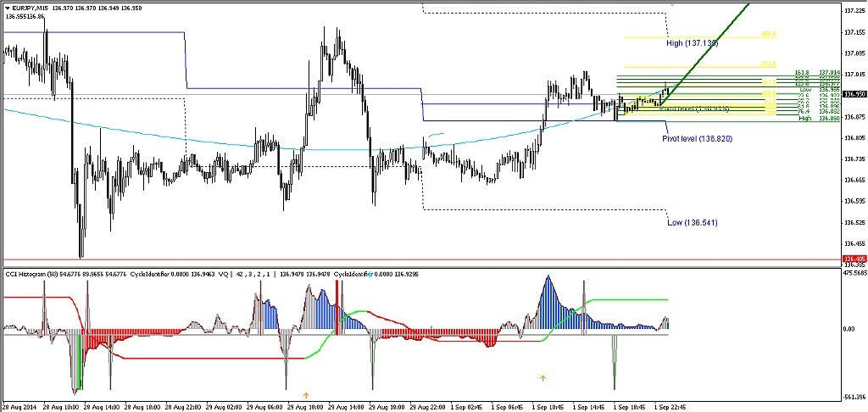Click the 1 Sep 22:45 time label
The height and width of the screenshot is (412, 868).
pos(672,407)
